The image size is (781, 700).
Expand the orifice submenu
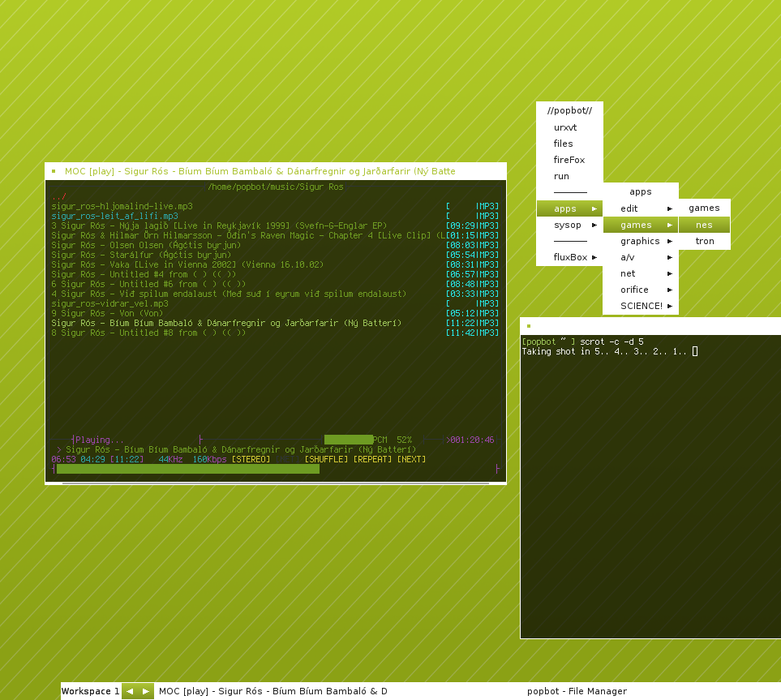click(x=641, y=290)
